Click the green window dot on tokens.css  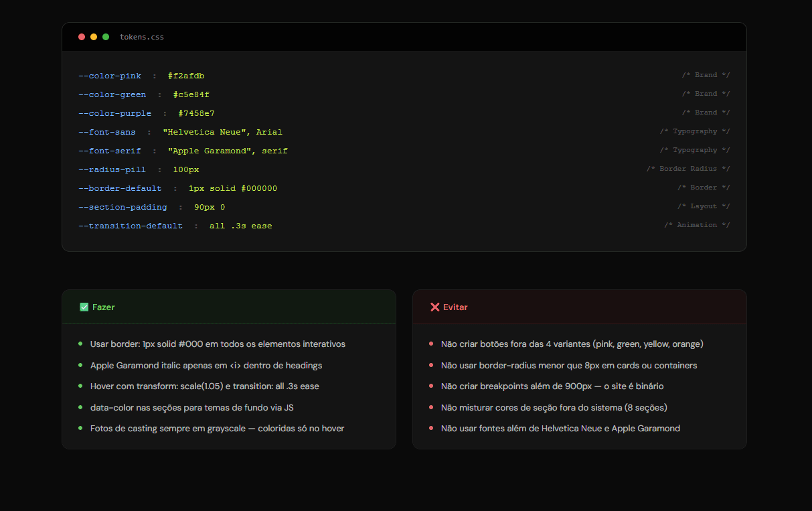click(x=106, y=37)
